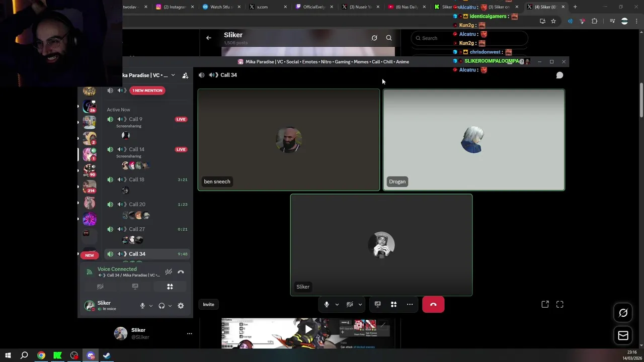Open more options next to Sliker @Sliker
Screen dimensions: 644x362
[190, 333]
